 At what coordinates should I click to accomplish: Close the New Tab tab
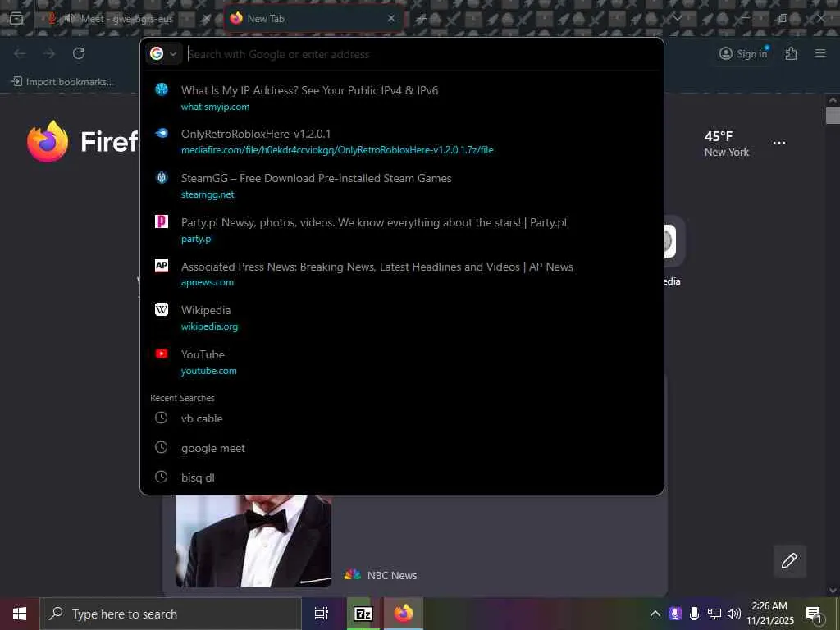(391, 19)
